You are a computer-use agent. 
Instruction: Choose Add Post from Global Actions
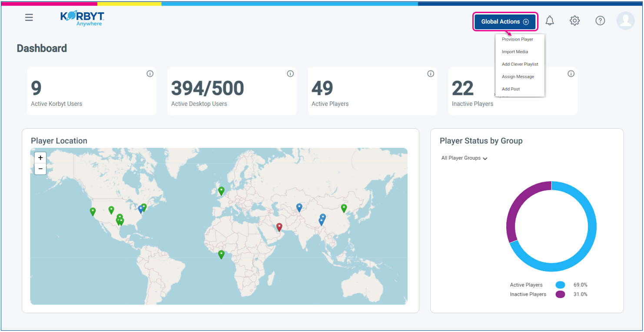pyautogui.click(x=511, y=89)
